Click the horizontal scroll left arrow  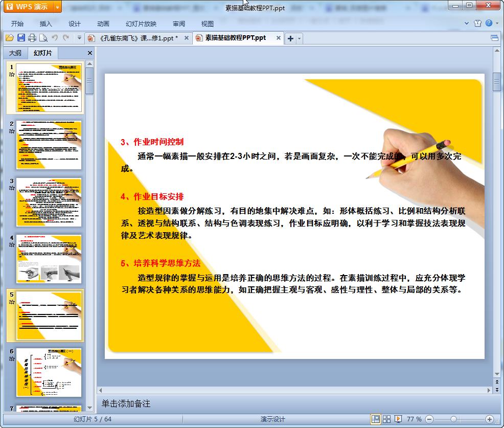click(x=101, y=390)
